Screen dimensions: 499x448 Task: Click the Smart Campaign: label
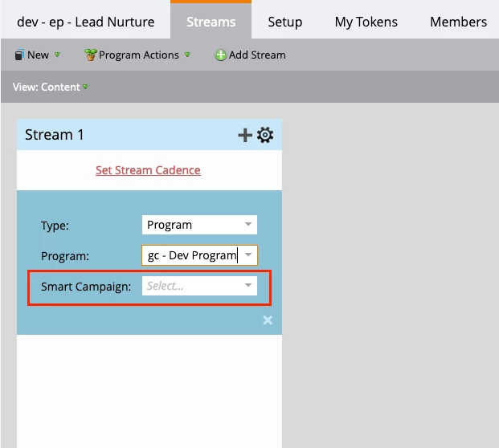(86, 287)
